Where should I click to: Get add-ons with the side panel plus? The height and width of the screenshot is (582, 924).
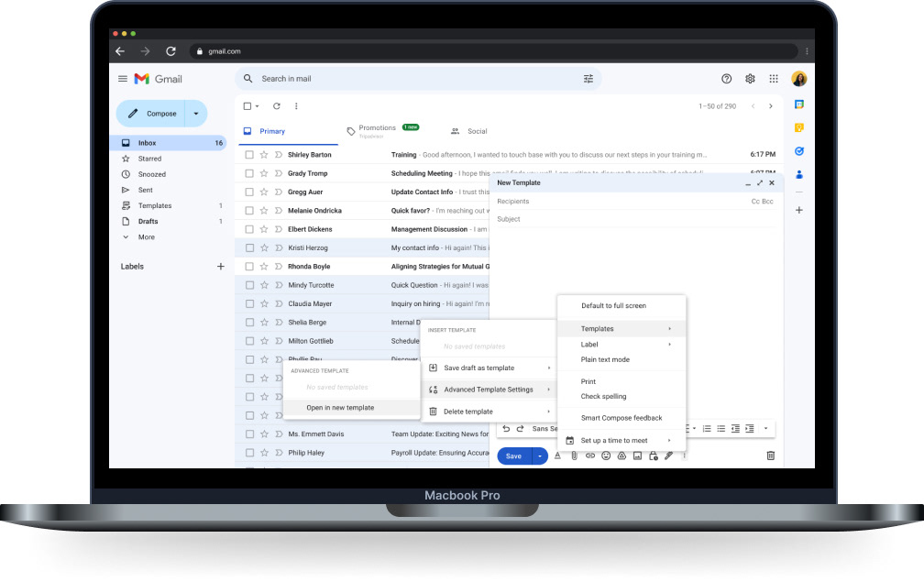(799, 210)
